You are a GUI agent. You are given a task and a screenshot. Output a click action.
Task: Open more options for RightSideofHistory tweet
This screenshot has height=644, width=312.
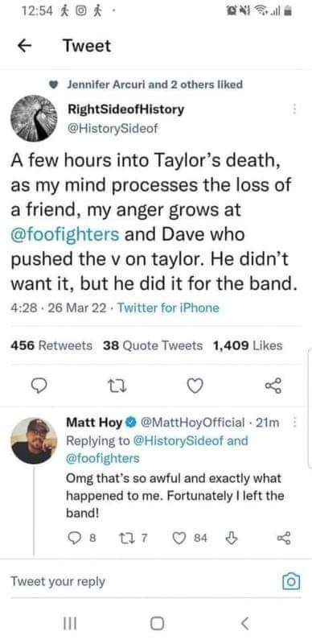(x=294, y=109)
